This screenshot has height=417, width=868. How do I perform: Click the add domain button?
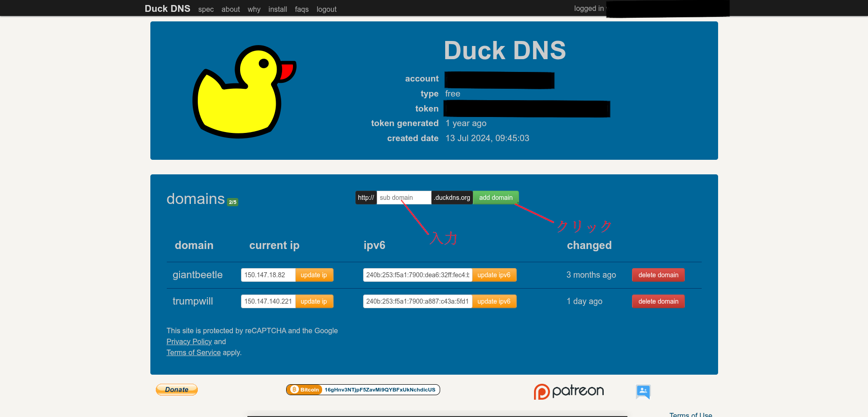(495, 197)
